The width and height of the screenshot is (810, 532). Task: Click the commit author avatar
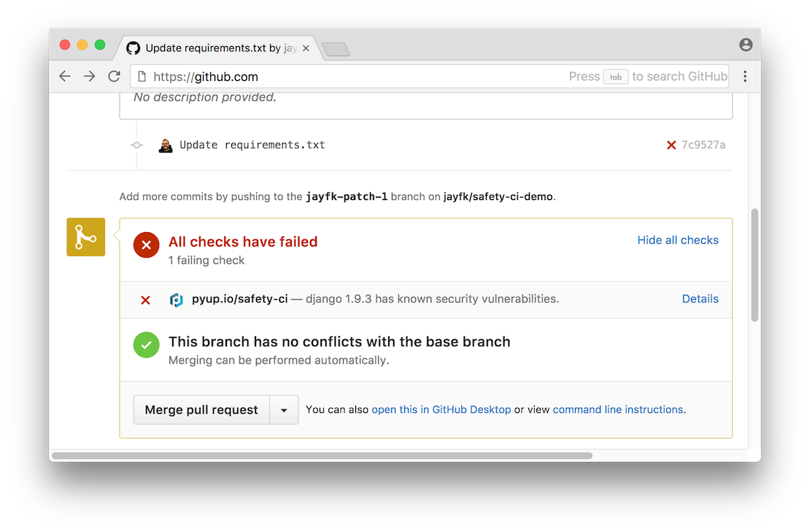click(166, 145)
